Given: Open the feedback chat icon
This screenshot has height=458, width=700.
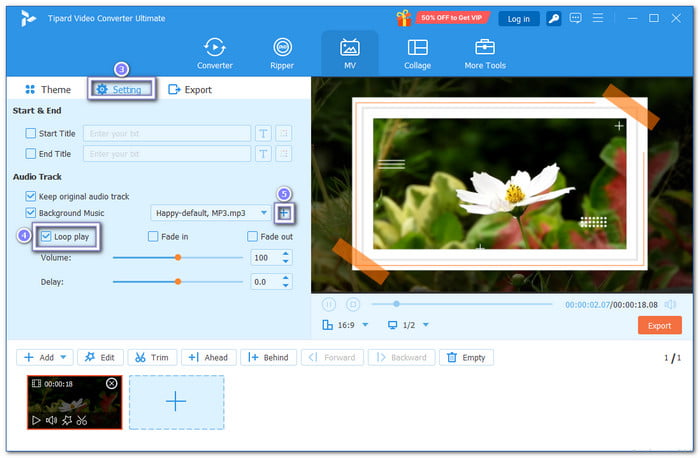Looking at the screenshot, I should pos(575,18).
